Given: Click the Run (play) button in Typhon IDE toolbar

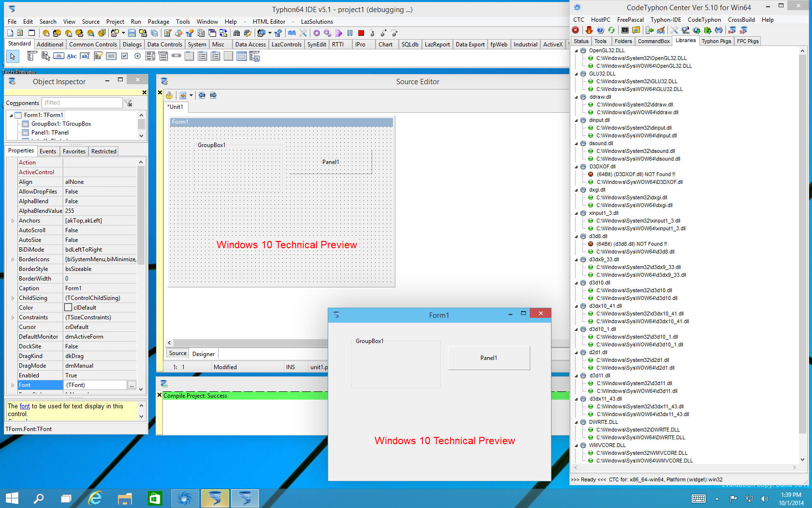Looking at the screenshot, I should (x=339, y=33).
